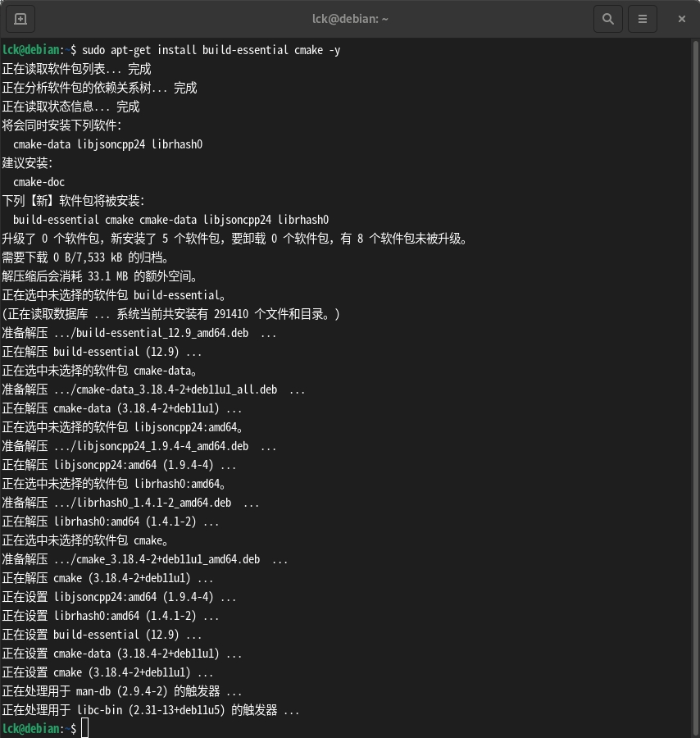This screenshot has width=700, height=738.
Task: Click '正在设置 librhash0:amd64 (1.4.1-2)' line
Action: (x=111, y=616)
